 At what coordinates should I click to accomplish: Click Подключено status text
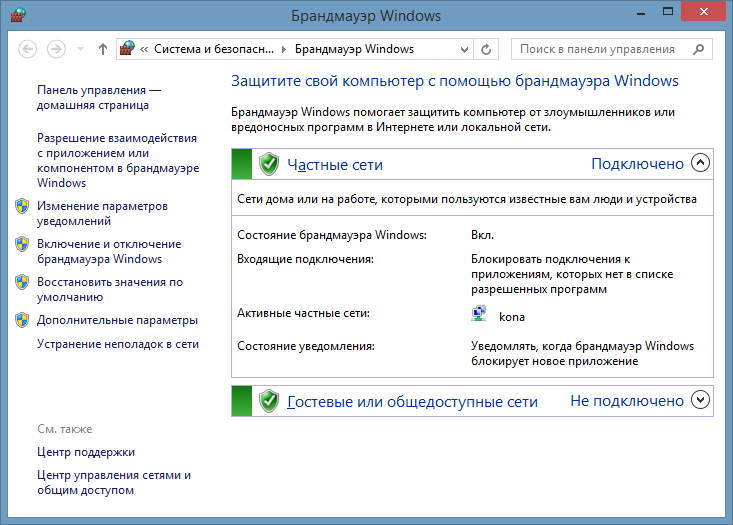pyautogui.click(x=637, y=164)
